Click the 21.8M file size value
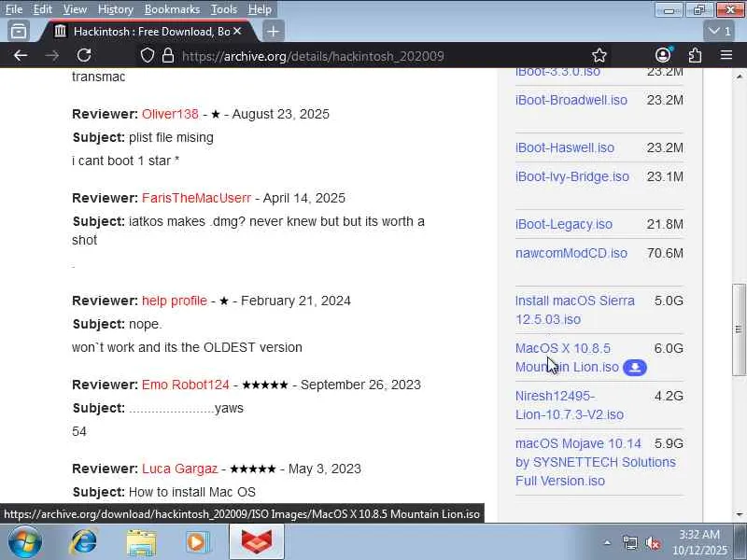 pyautogui.click(x=665, y=224)
